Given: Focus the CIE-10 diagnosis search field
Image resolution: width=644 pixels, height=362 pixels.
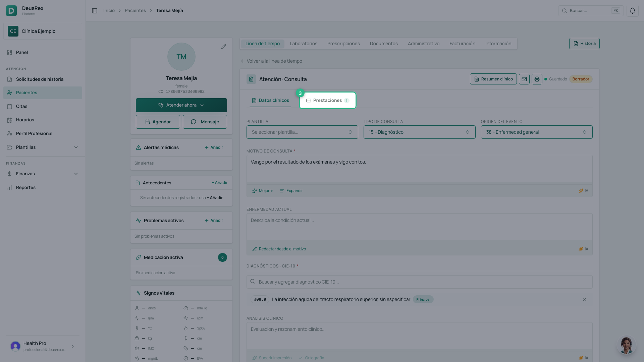Looking at the screenshot, I should (x=419, y=282).
